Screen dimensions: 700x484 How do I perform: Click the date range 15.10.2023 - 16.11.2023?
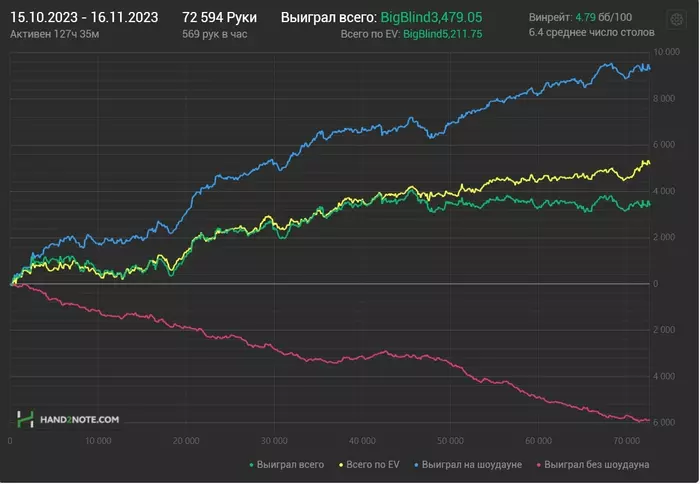point(84,17)
